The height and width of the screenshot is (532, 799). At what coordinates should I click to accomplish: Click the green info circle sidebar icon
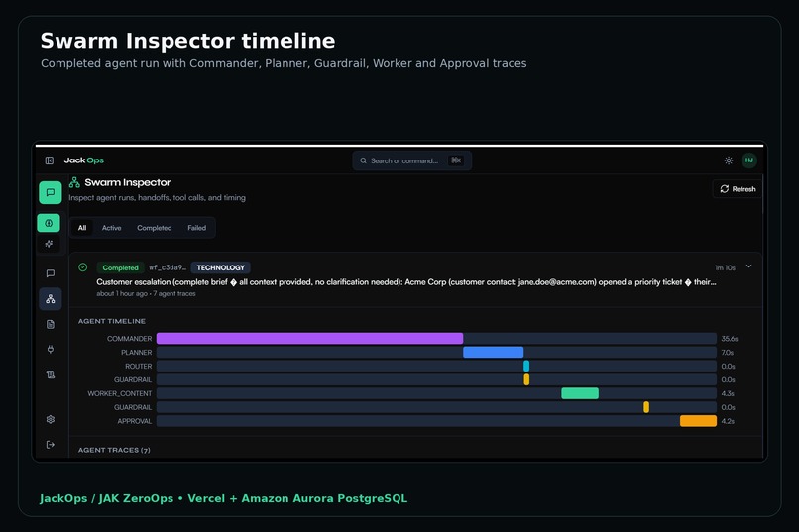tap(49, 223)
